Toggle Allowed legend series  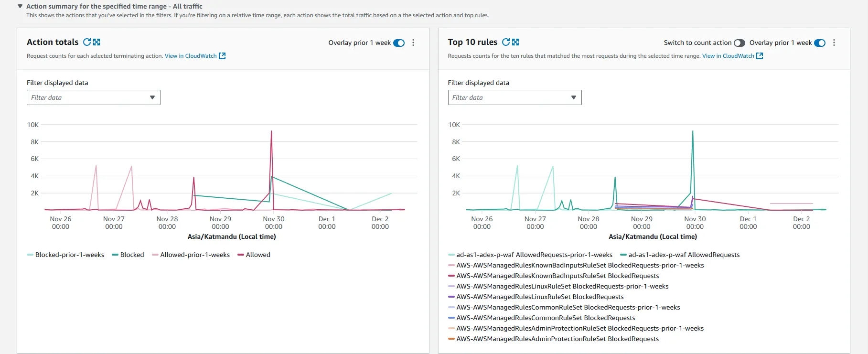254,255
